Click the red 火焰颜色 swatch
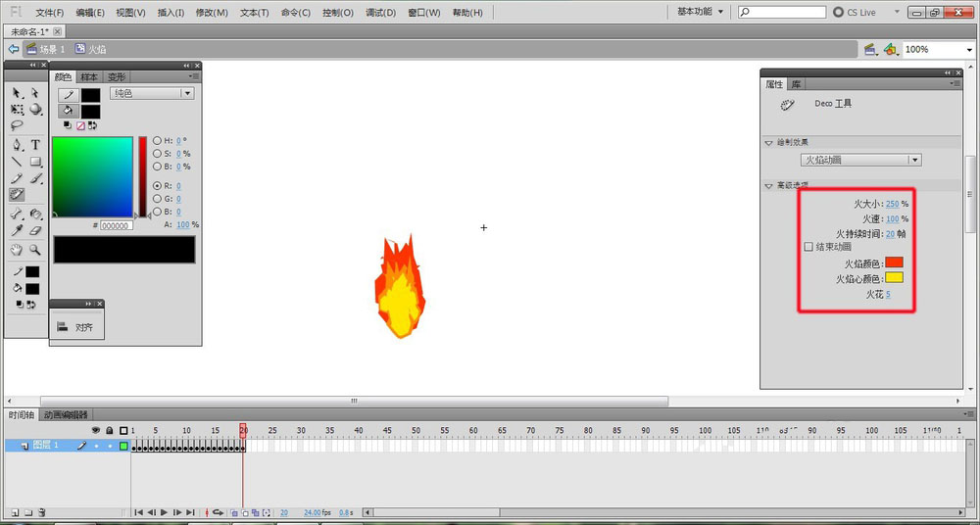The width and height of the screenshot is (980, 525). 894,262
